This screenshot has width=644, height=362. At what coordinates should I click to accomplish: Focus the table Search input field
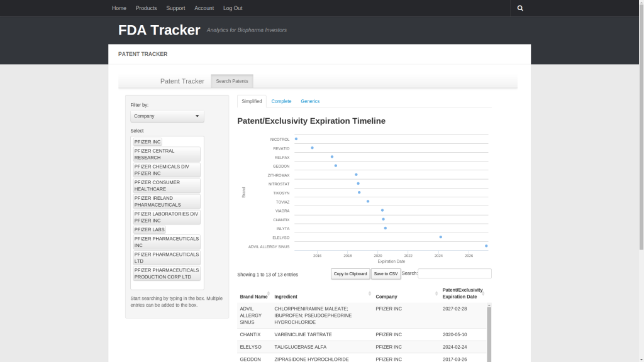coord(455,273)
